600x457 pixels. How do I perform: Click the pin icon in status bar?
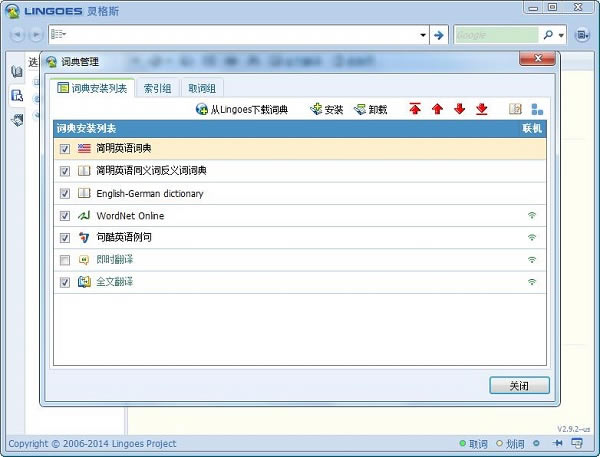tap(557, 443)
